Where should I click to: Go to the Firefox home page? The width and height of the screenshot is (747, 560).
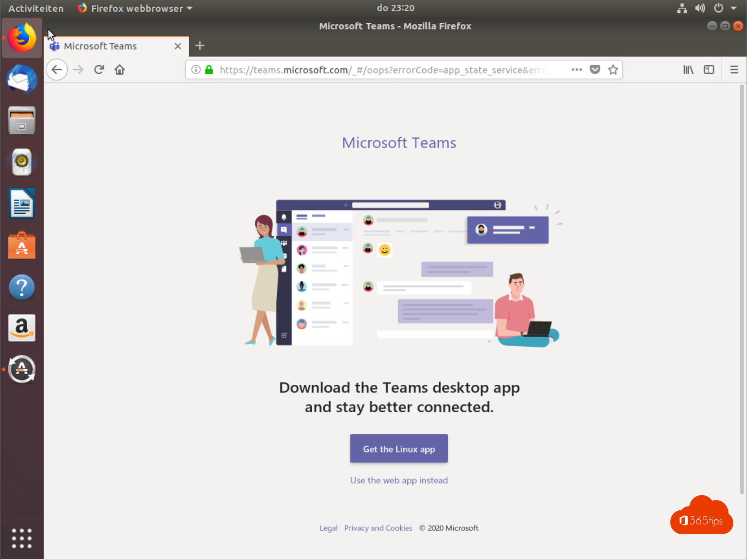(120, 70)
